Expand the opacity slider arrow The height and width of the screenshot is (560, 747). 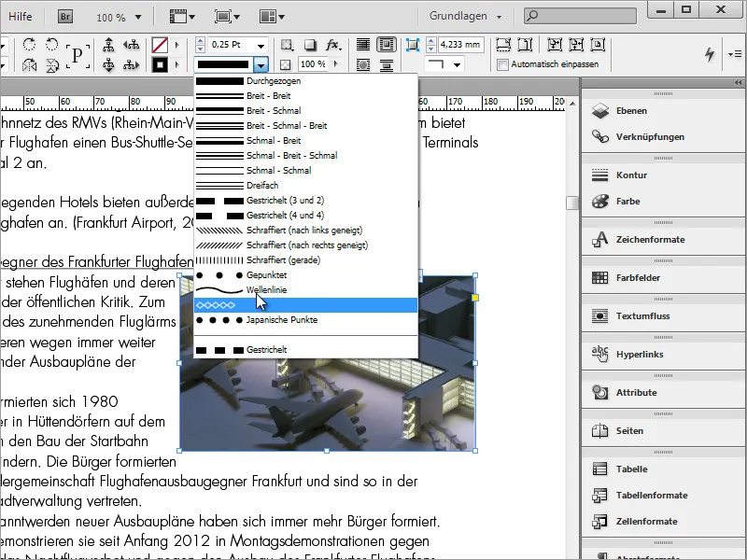click(x=336, y=63)
